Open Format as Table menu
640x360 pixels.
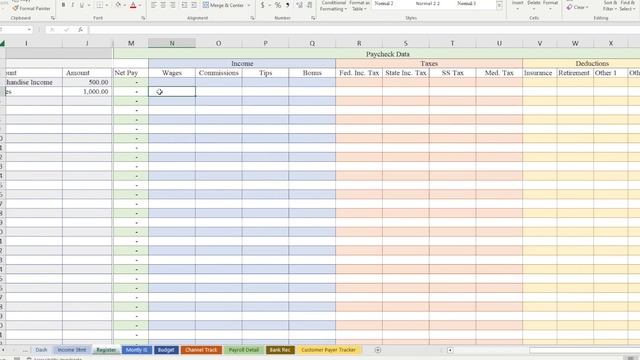(x=359, y=6)
